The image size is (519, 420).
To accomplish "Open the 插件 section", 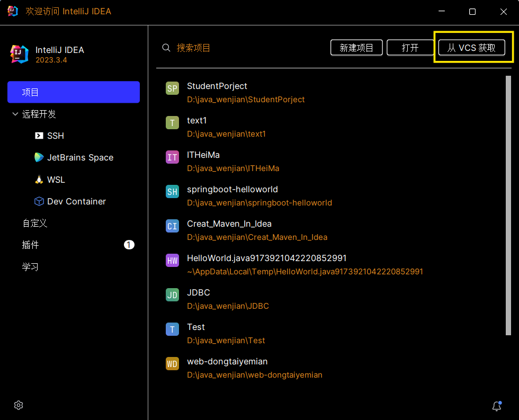I will tap(31, 245).
